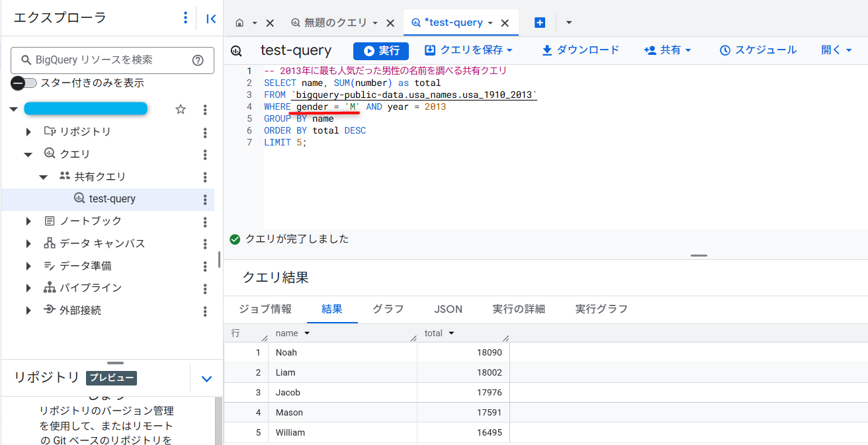Click the ダウンロード button
The width and height of the screenshot is (868, 445).
point(580,50)
